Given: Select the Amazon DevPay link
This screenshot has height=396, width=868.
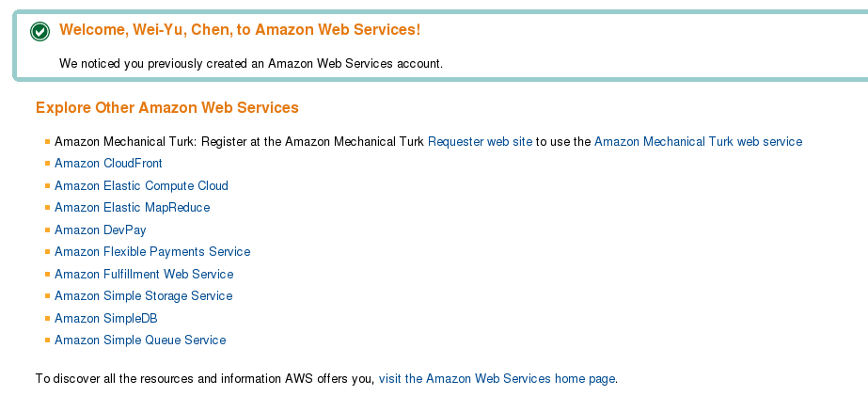Looking at the screenshot, I should click(101, 230).
